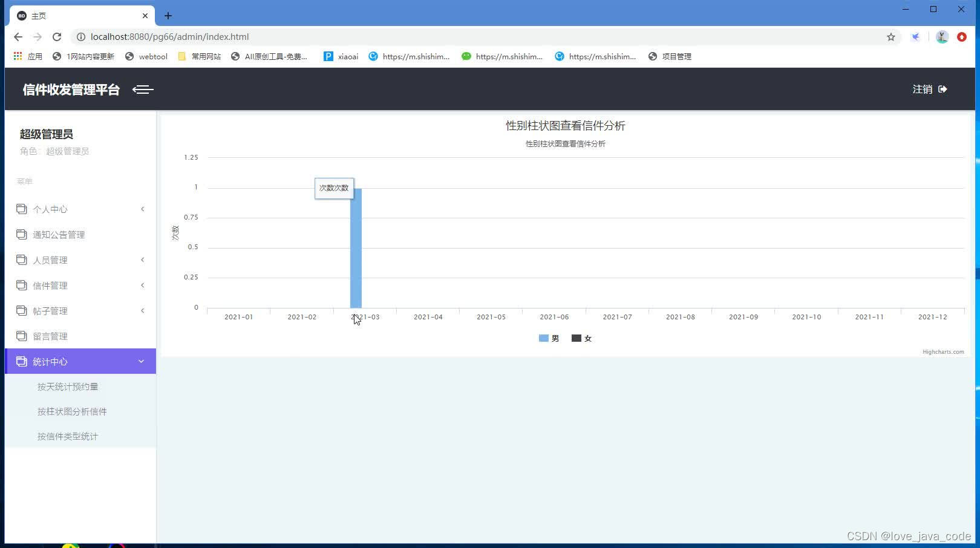
Task: Expand the 人员管理 submenu chevron
Action: 143,260
